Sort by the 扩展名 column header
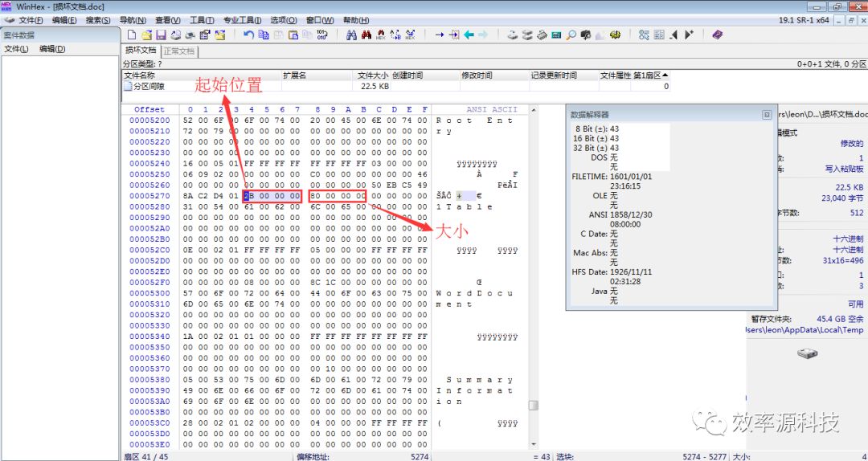Viewport: 868px width, 461px height. click(x=317, y=75)
